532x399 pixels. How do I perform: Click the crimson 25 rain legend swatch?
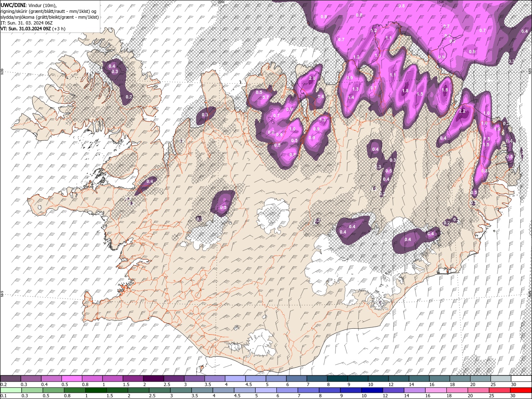coord(499,390)
